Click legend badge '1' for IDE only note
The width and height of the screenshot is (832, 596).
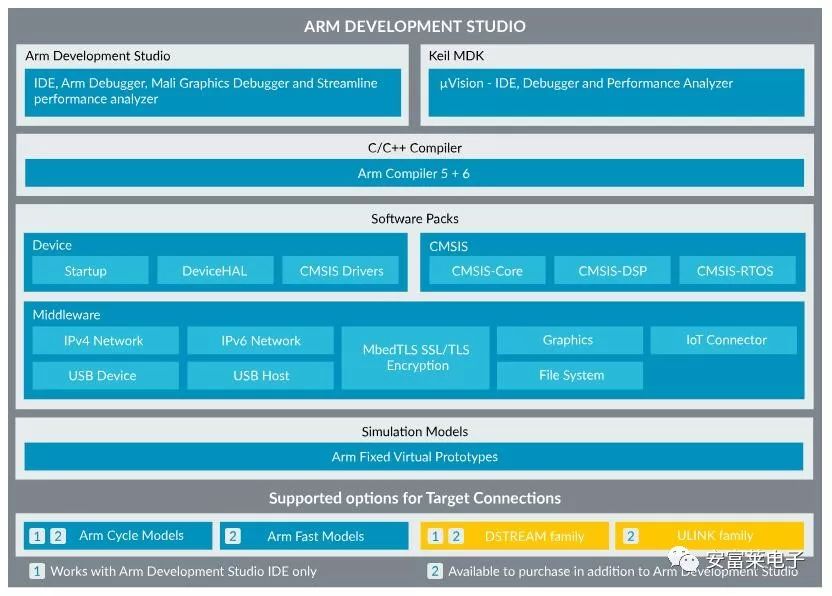[x=37, y=571]
